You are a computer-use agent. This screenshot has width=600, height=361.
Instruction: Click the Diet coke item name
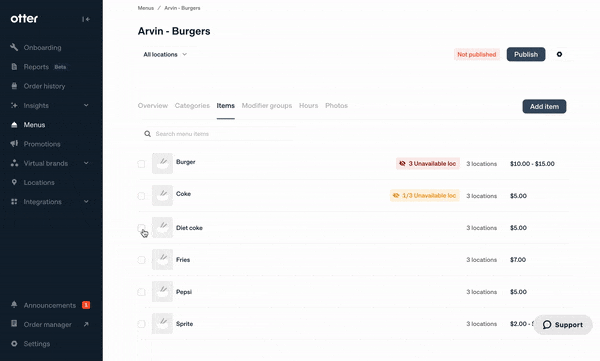[189, 228]
